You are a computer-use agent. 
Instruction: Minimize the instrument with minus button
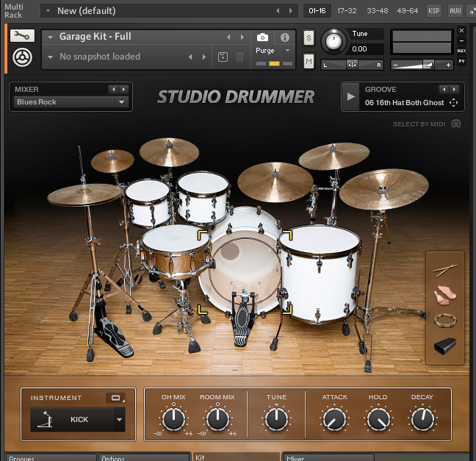click(461, 40)
